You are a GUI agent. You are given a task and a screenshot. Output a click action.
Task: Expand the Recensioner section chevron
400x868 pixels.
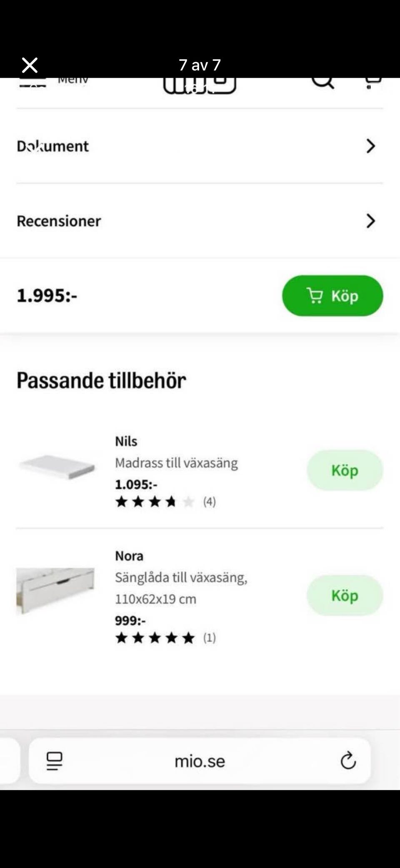click(370, 221)
